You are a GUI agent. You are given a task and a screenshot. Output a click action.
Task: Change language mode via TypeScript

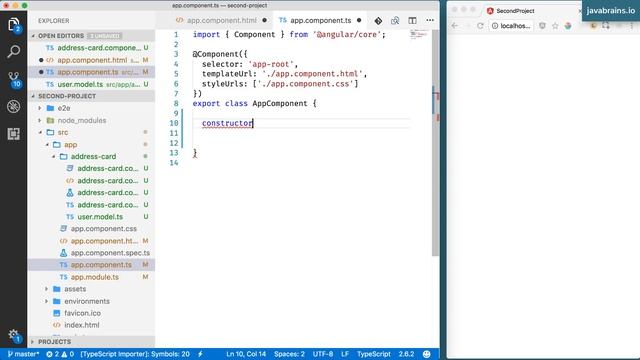click(373, 354)
